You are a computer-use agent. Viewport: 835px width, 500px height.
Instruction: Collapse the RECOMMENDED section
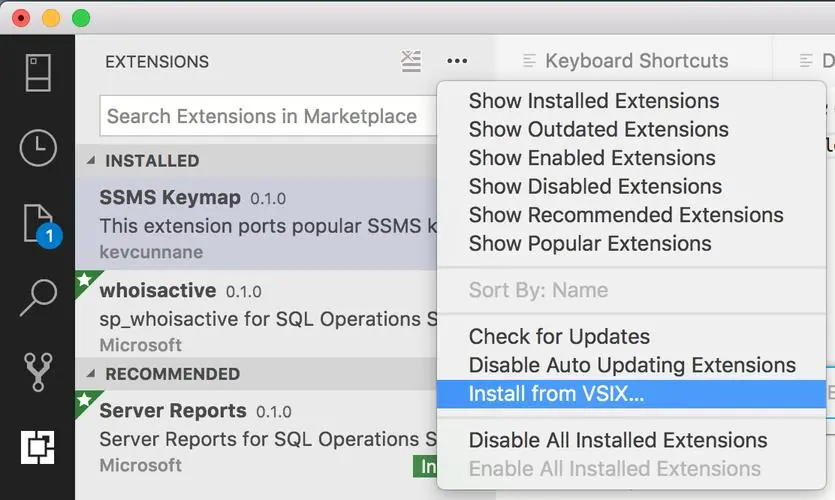tap(92, 374)
